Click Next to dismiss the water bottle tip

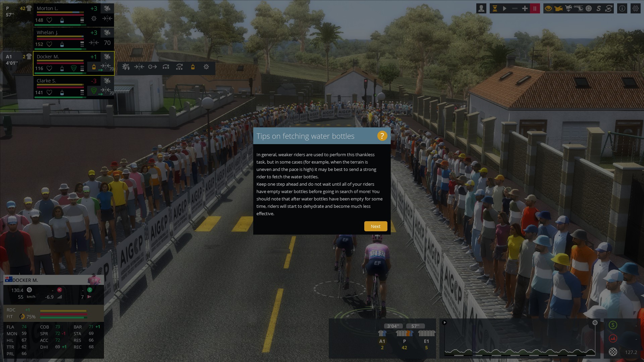tap(375, 226)
